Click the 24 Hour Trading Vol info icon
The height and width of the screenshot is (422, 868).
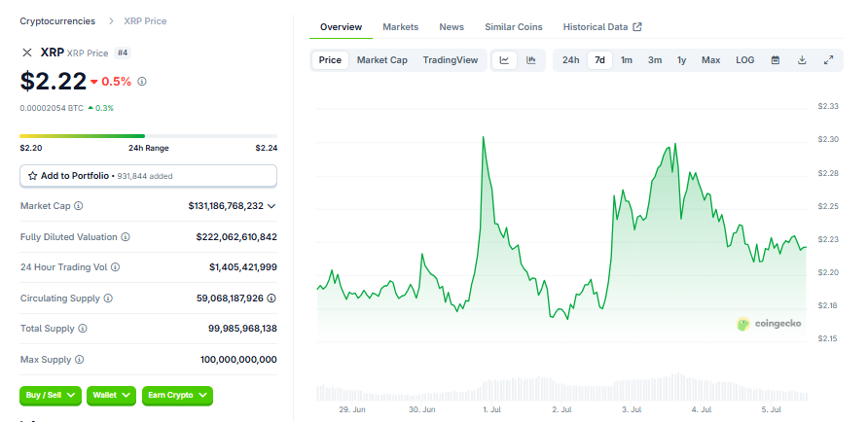pyautogui.click(x=115, y=267)
